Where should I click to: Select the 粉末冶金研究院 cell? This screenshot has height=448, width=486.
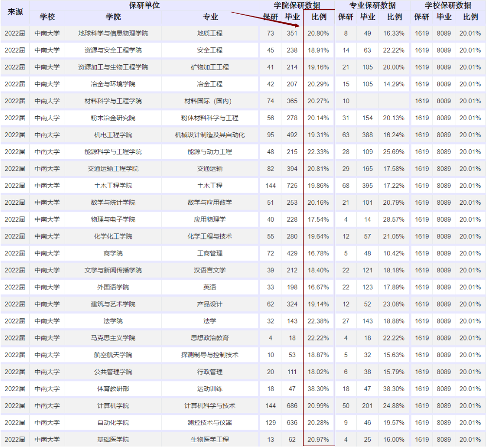coord(113,118)
